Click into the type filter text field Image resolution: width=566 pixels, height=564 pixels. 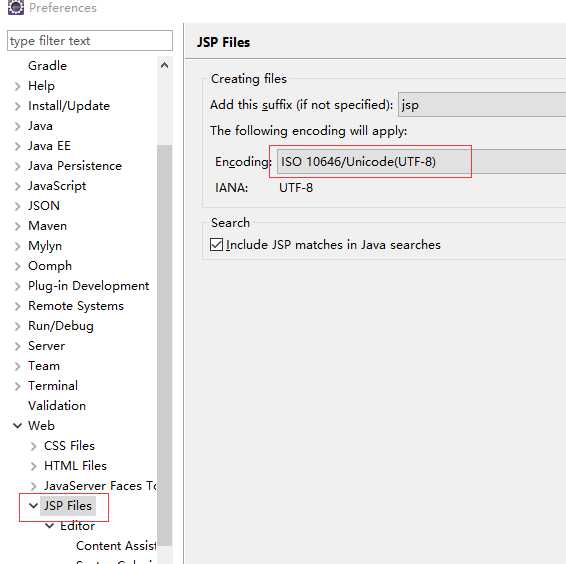pyautogui.click(x=90, y=41)
